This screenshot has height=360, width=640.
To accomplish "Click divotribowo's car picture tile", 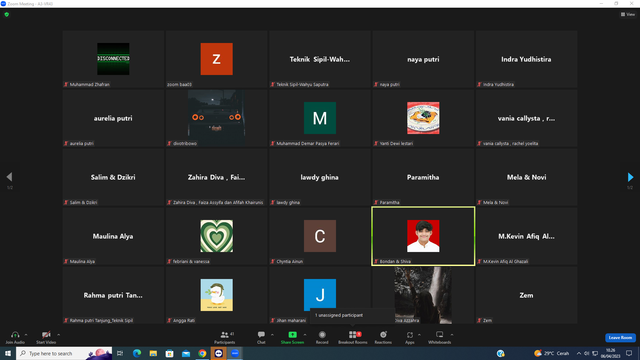I will click(216, 118).
